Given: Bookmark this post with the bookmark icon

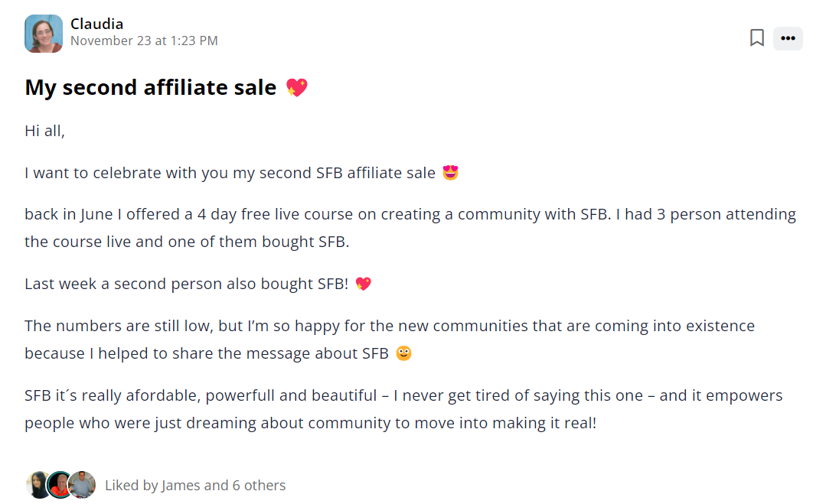Looking at the screenshot, I should pos(757,37).
